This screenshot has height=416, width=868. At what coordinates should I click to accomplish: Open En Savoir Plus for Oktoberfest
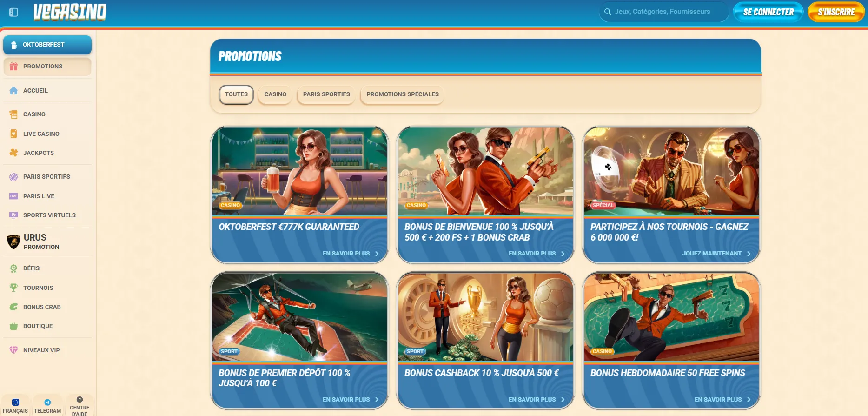click(x=351, y=254)
